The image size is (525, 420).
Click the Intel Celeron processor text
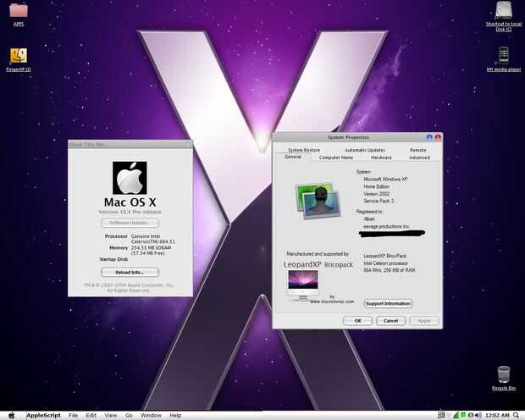(386, 263)
